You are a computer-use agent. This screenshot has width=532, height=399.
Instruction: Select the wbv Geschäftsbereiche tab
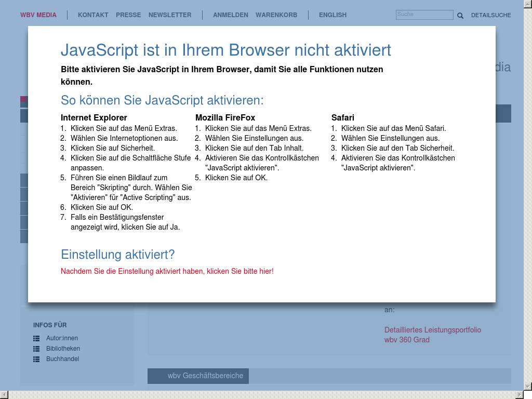tap(205, 376)
